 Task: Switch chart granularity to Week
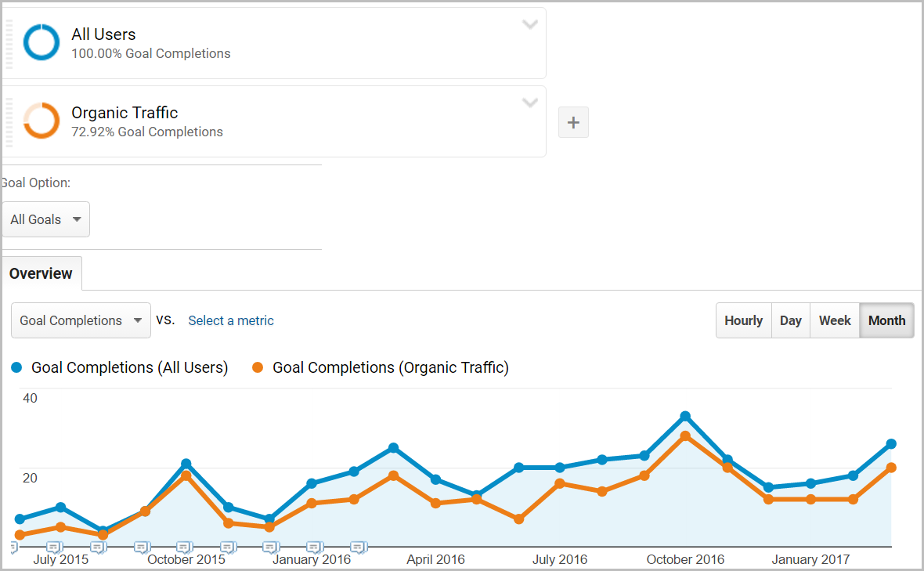point(835,320)
